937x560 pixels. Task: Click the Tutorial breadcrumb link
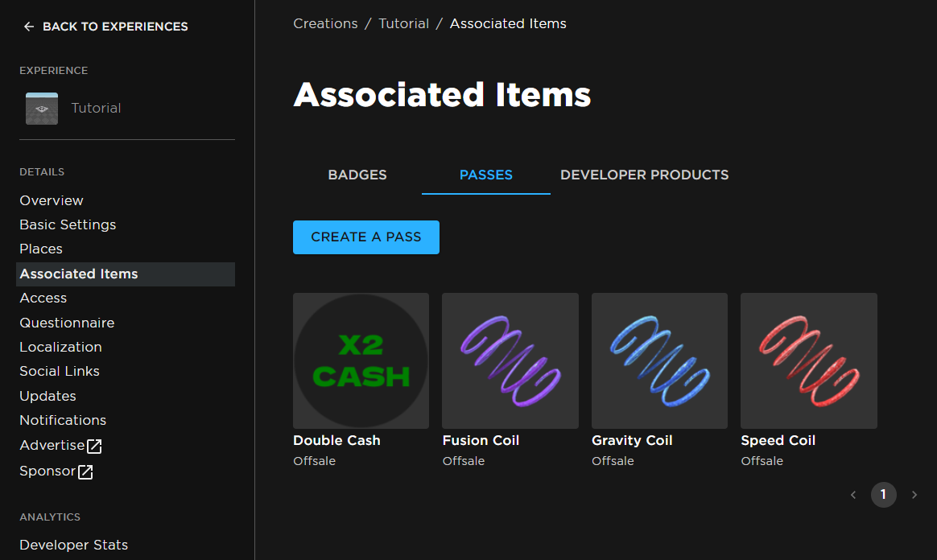403,23
